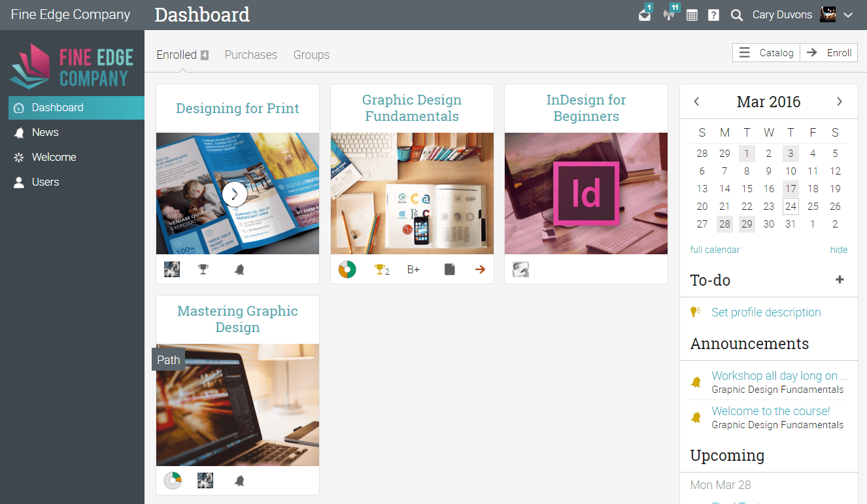Click document icon under Graphic Design Fundamentals

[x=449, y=269]
